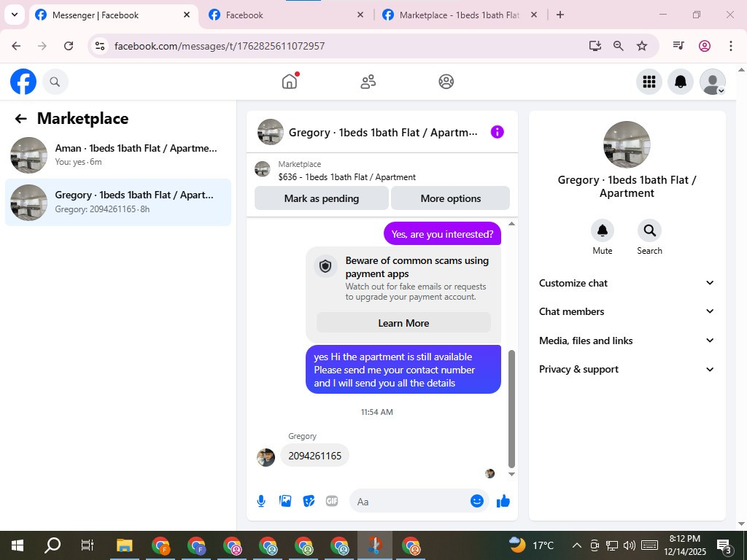Switch to the Marketplace 1beds 1bath Flat tab
747x560 pixels.
coord(460,15)
